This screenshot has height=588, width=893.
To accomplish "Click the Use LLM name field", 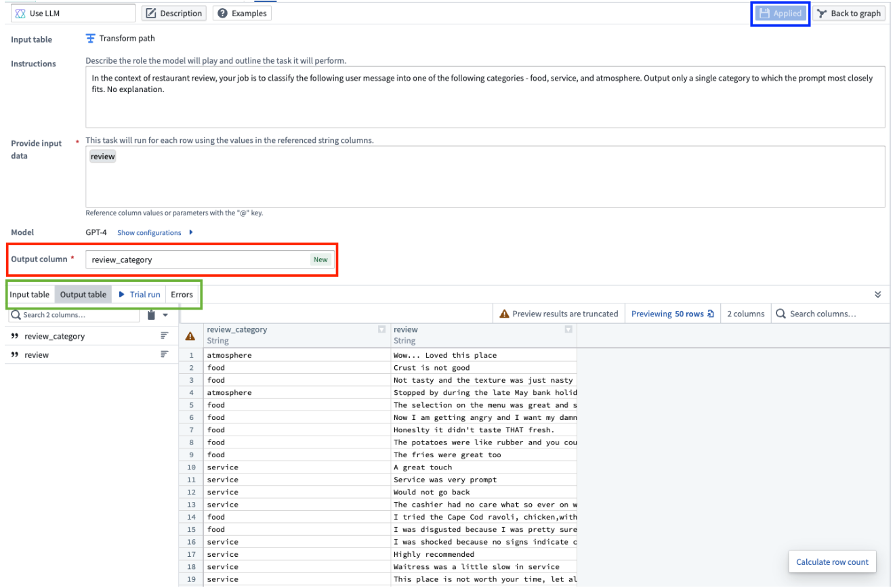I will pyautogui.click(x=73, y=13).
